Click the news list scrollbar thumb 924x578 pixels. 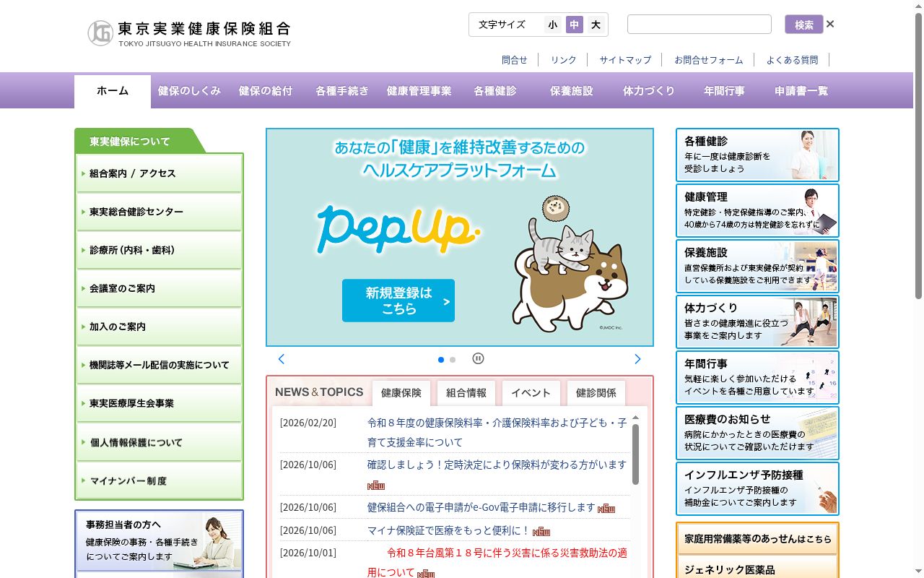tap(636, 454)
